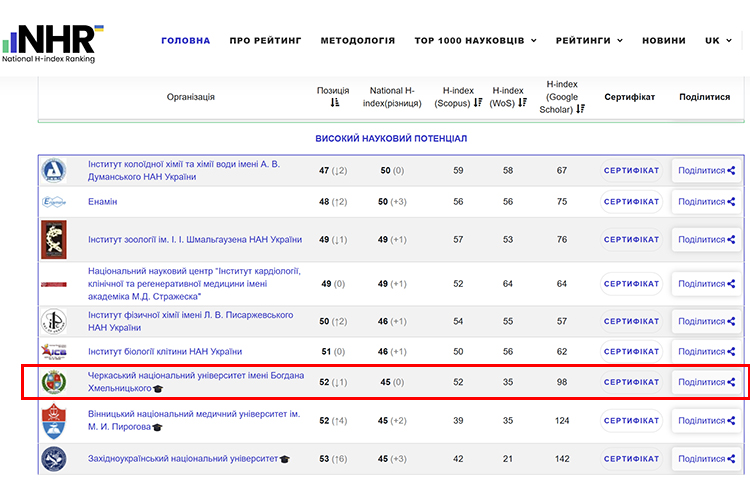Click the NHR National H-index Ranking logo

[x=53, y=44]
